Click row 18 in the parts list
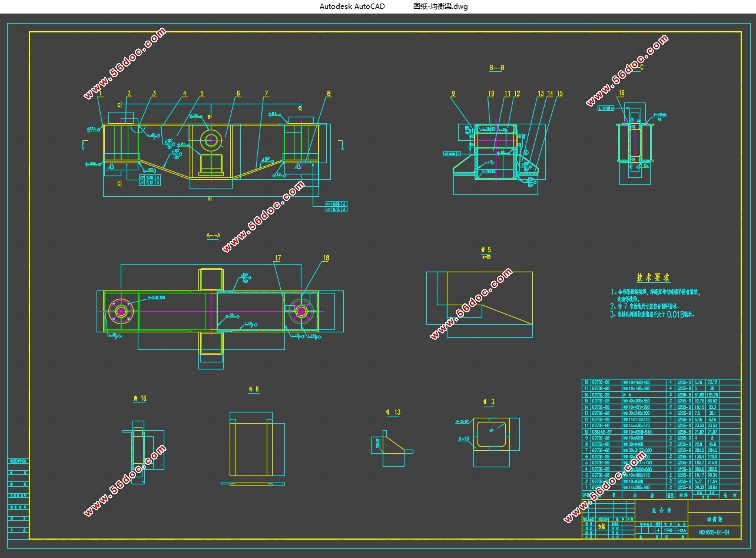The image size is (756, 558). [x=661, y=382]
